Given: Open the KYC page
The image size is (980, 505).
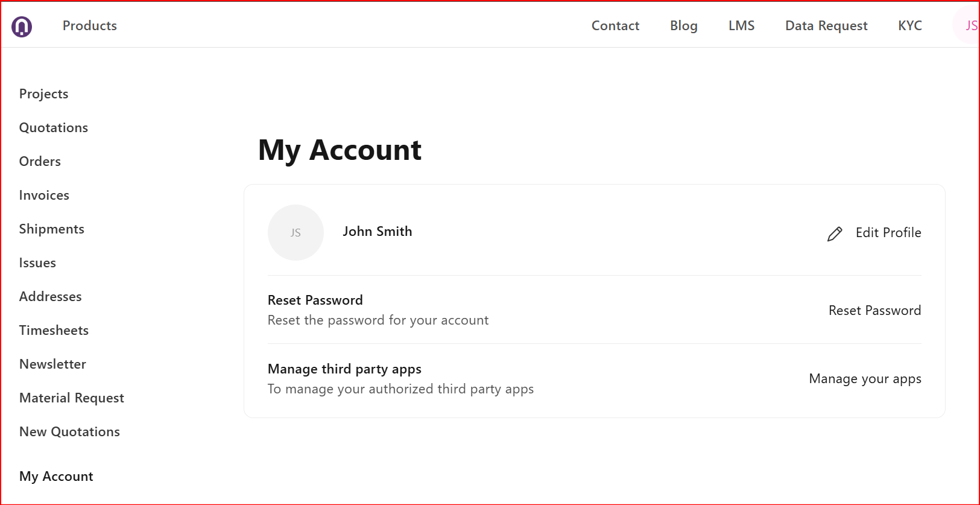Looking at the screenshot, I should (x=909, y=26).
